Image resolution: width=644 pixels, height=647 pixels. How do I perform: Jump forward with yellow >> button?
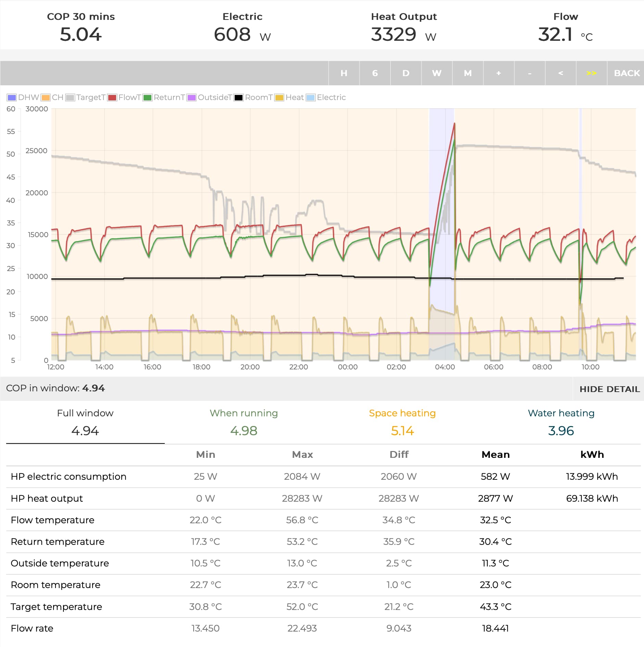(x=592, y=73)
